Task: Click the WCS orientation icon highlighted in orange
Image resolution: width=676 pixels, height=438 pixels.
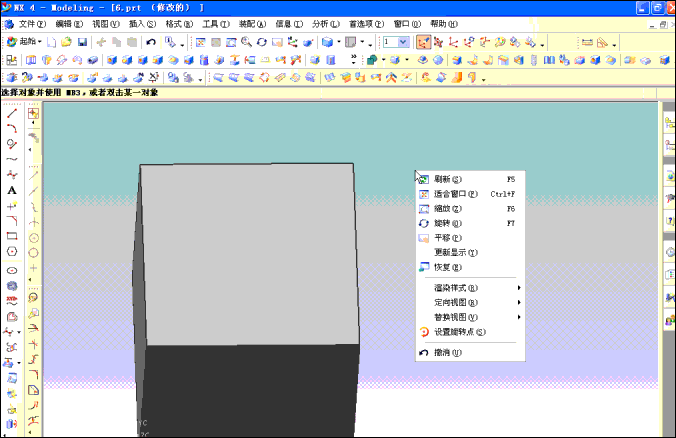Action: point(423,42)
